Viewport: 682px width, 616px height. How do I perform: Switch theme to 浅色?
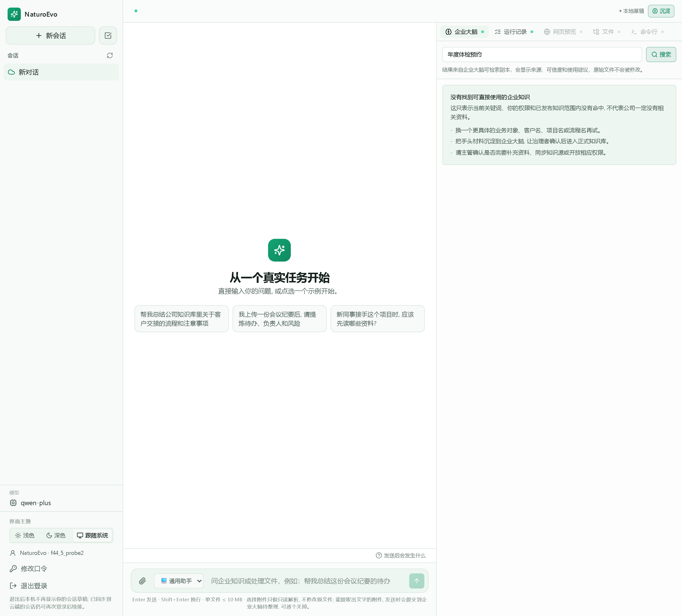pyautogui.click(x=25, y=535)
